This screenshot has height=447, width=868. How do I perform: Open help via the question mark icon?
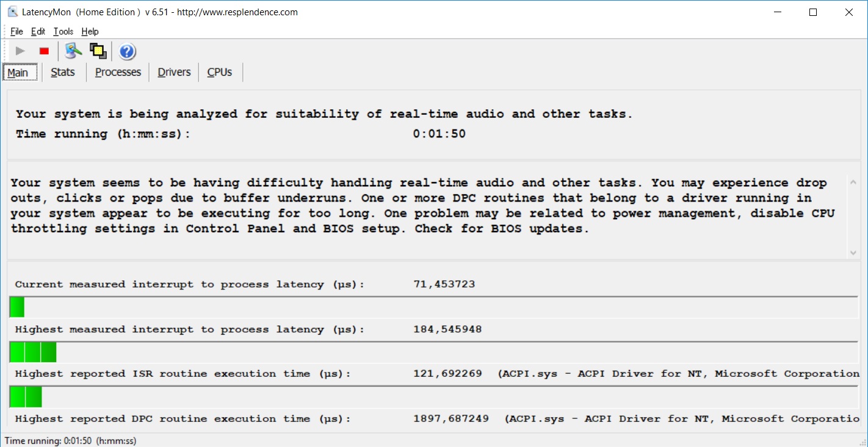pos(127,51)
